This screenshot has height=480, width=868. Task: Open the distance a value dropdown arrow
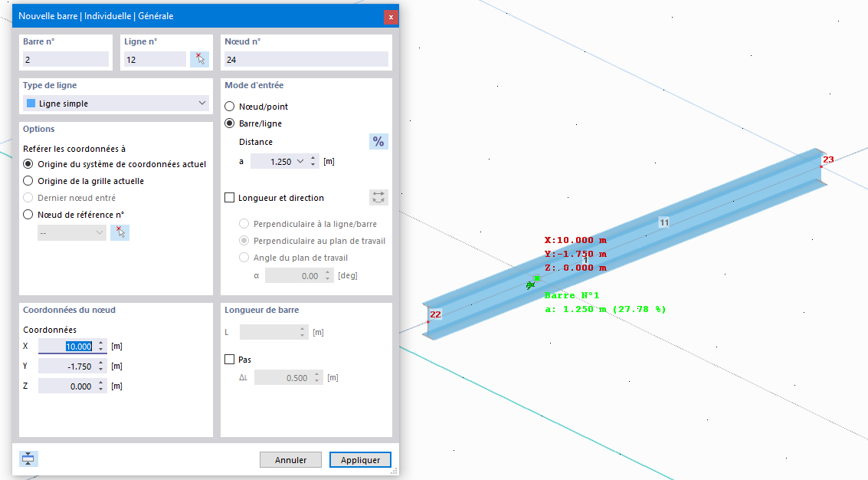pos(300,161)
